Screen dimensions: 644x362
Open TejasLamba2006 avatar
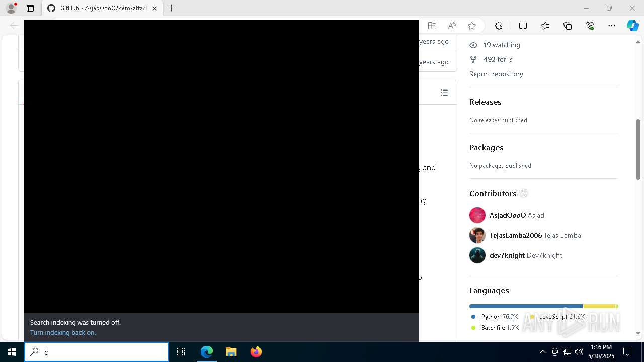477,235
